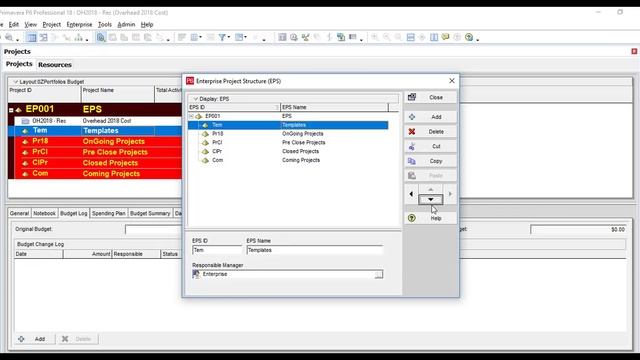Click the Copy pages icon
This screenshot has width=640, height=360.
click(x=412, y=161)
